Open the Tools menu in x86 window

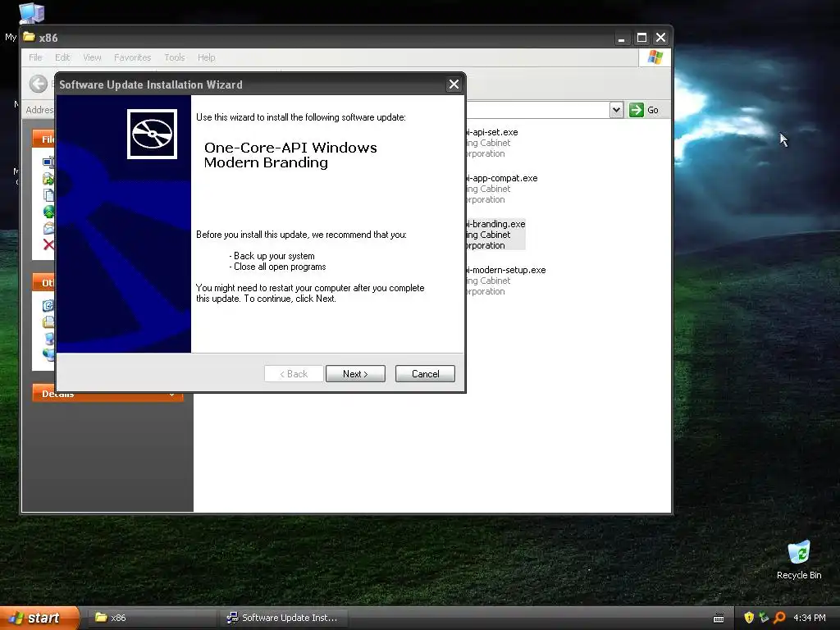point(174,57)
